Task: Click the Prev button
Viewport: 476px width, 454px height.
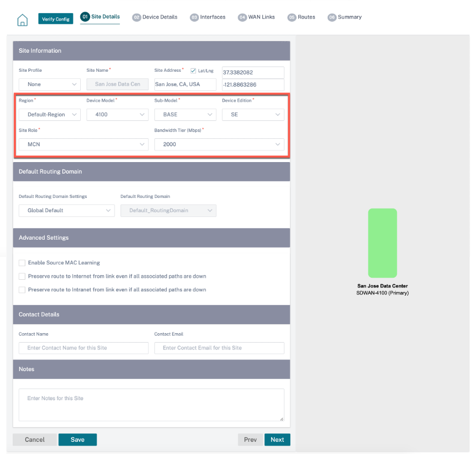Action: click(250, 439)
